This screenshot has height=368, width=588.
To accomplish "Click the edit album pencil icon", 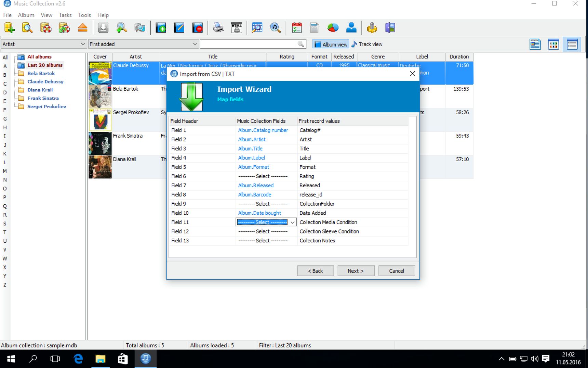I will (x=179, y=28).
